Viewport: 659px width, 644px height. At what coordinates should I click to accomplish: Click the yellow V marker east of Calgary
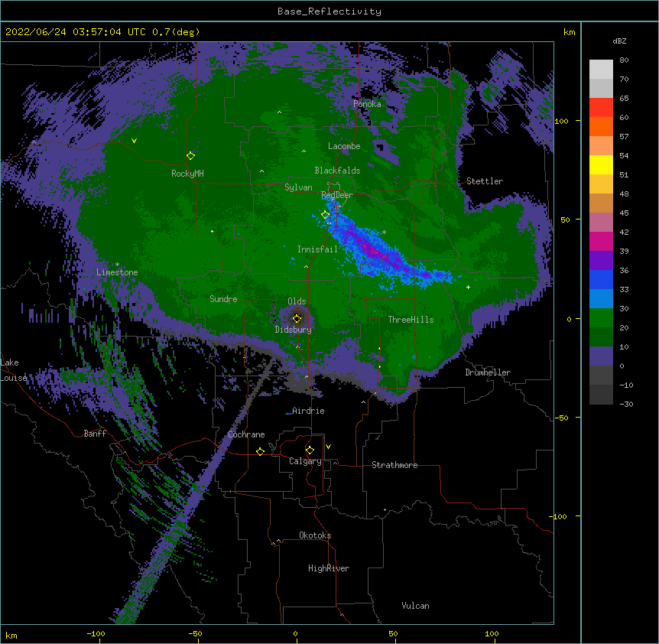(328, 447)
